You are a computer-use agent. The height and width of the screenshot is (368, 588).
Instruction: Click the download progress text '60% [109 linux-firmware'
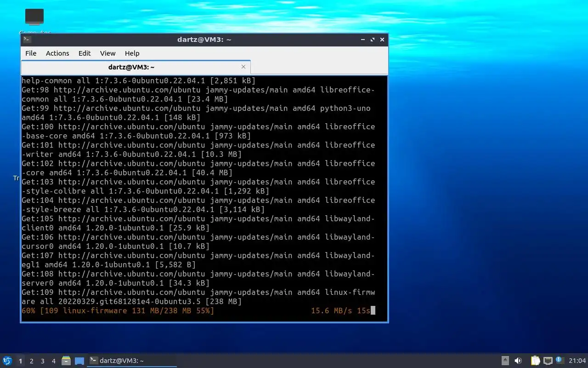coord(74,311)
